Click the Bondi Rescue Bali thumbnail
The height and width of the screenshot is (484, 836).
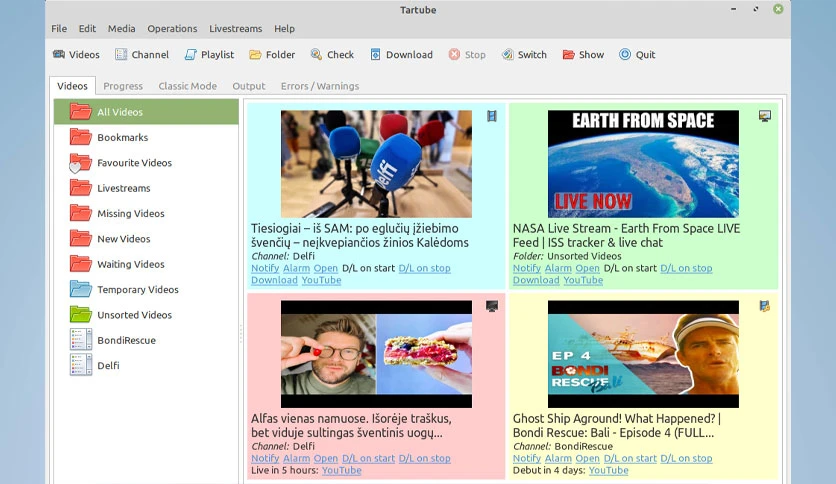pos(644,354)
